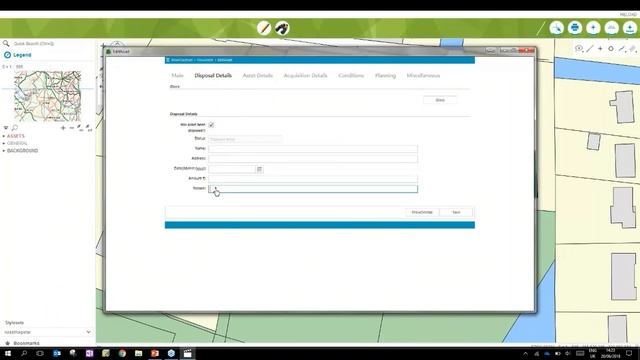This screenshot has width=640, height=360.
Task: Expand the ASSETS layer group
Action: pos(4,136)
